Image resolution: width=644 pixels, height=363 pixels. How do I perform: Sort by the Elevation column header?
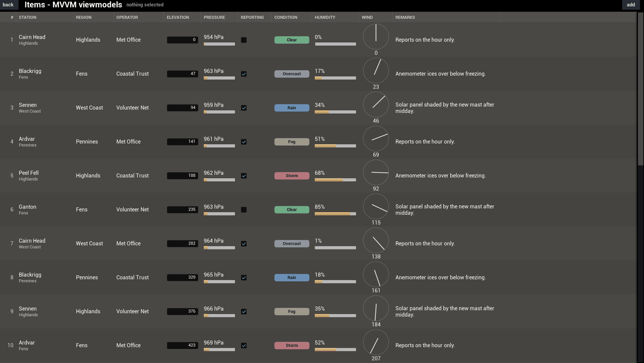click(x=182, y=17)
